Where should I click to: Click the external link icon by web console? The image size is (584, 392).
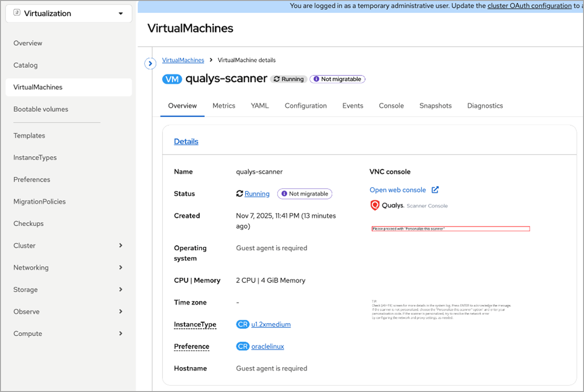(x=435, y=190)
